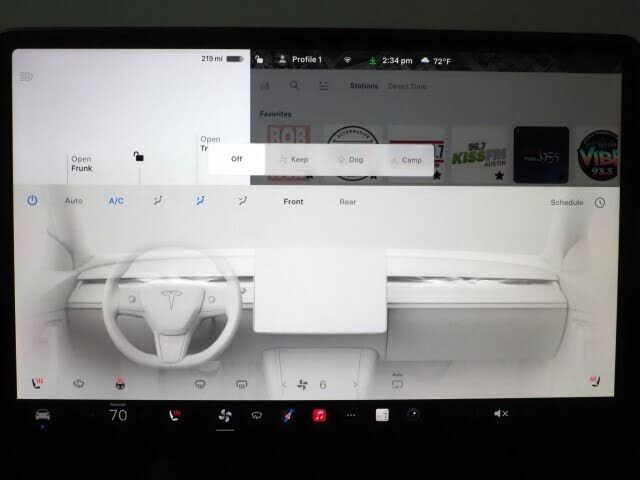The height and width of the screenshot is (480, 640).
Task: Open the music app in bottom bar
Action: (x=319, y=415)
